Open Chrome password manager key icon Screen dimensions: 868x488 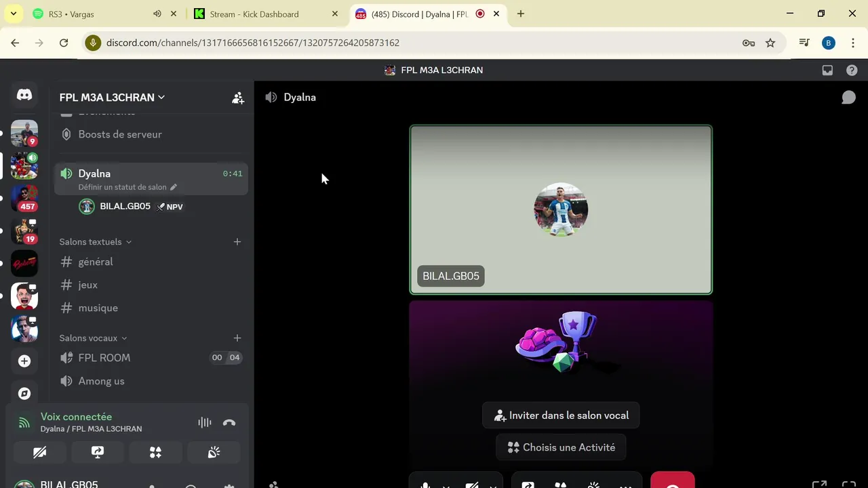[x=749, y=43]
